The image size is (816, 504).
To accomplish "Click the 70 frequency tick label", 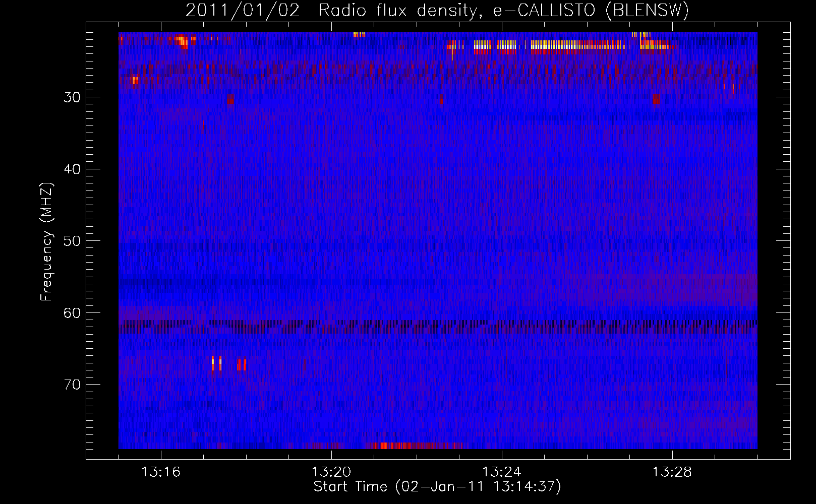I will coord(72,385).
